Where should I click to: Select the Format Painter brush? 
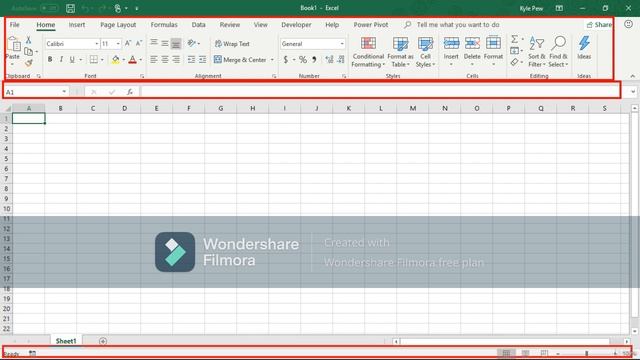[29, 63]
